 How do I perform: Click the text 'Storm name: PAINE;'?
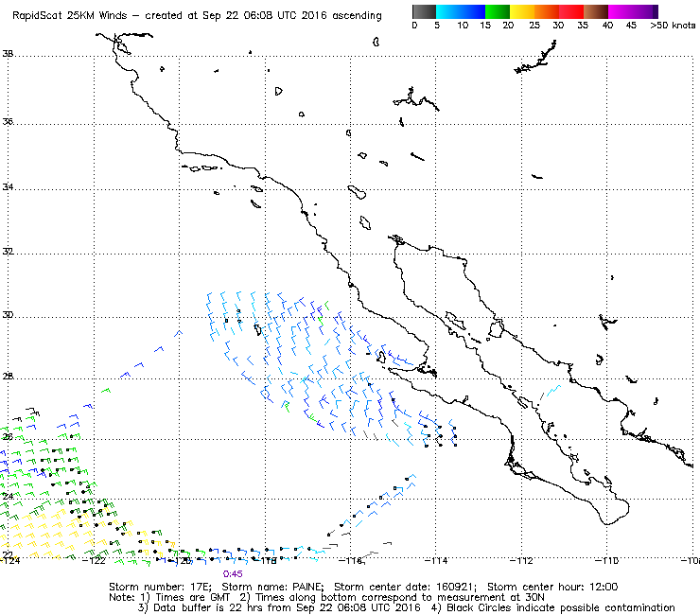[272, 587]
